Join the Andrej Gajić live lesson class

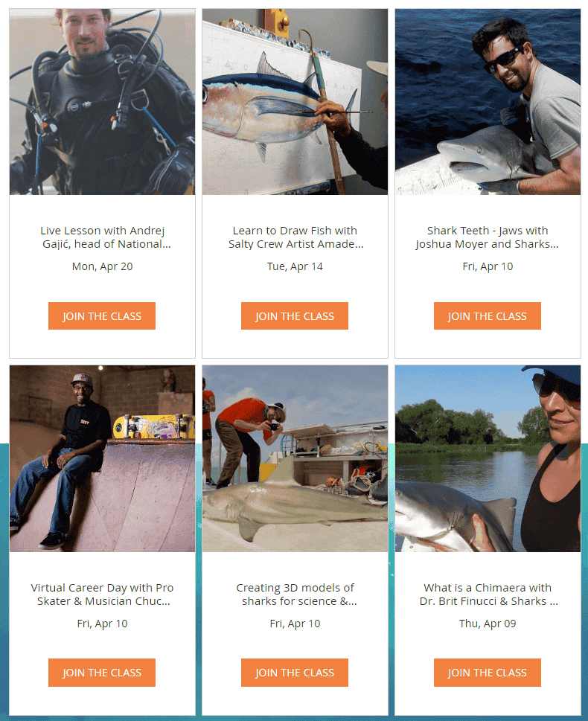(102, 316)
